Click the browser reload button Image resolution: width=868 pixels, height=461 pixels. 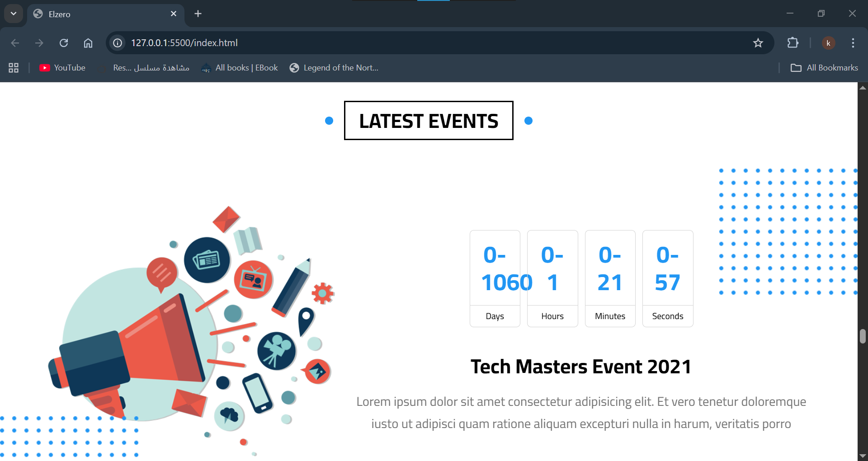click(64, 43)
